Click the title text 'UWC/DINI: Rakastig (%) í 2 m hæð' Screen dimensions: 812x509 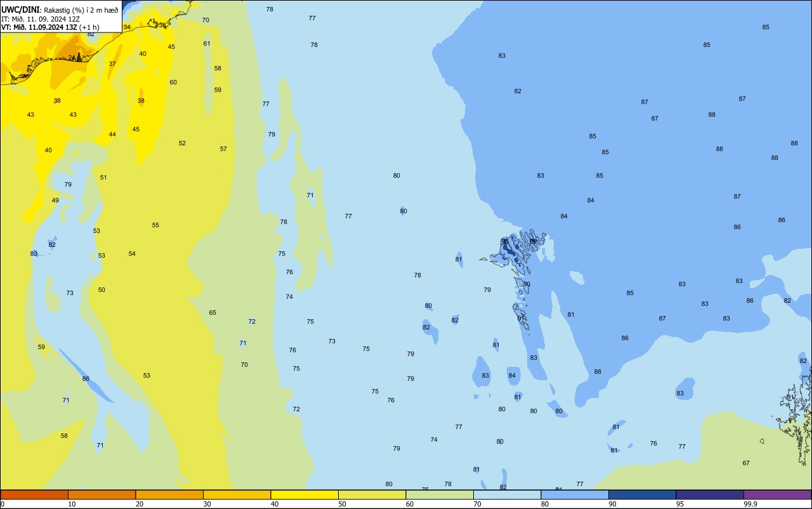[x=60, y=10]
